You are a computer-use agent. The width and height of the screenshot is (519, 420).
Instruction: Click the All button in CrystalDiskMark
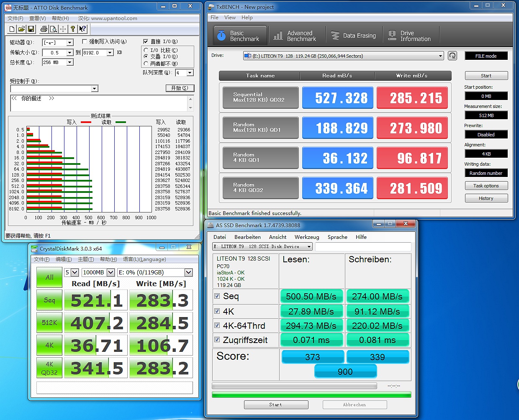[x=49, y=277]
